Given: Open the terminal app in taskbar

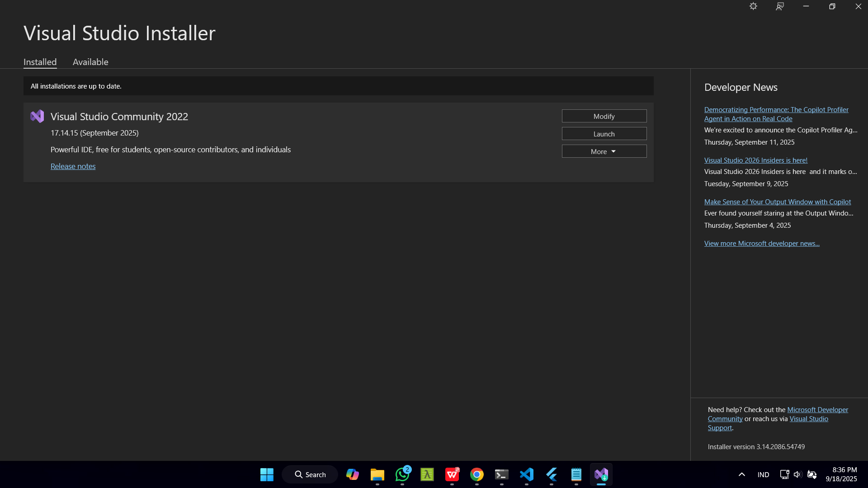Looking at the screenshot, I should [x=502, y=474].
